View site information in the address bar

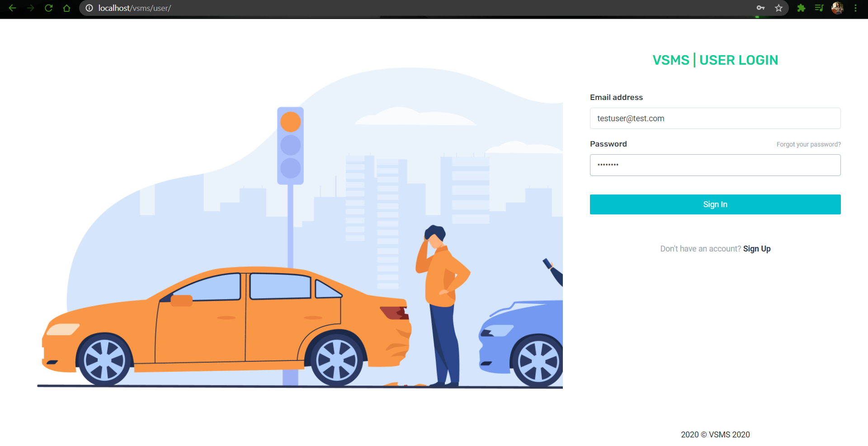tap(89, 8)
